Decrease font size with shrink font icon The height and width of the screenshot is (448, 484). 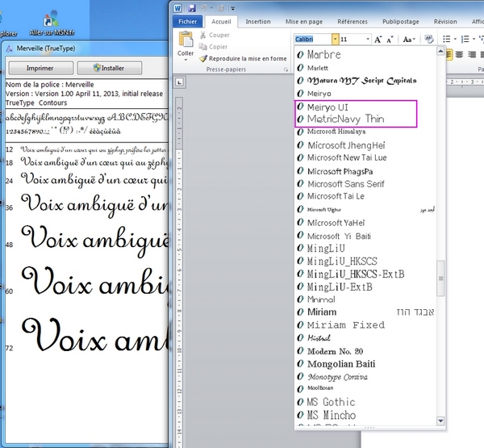coord(390,40)
